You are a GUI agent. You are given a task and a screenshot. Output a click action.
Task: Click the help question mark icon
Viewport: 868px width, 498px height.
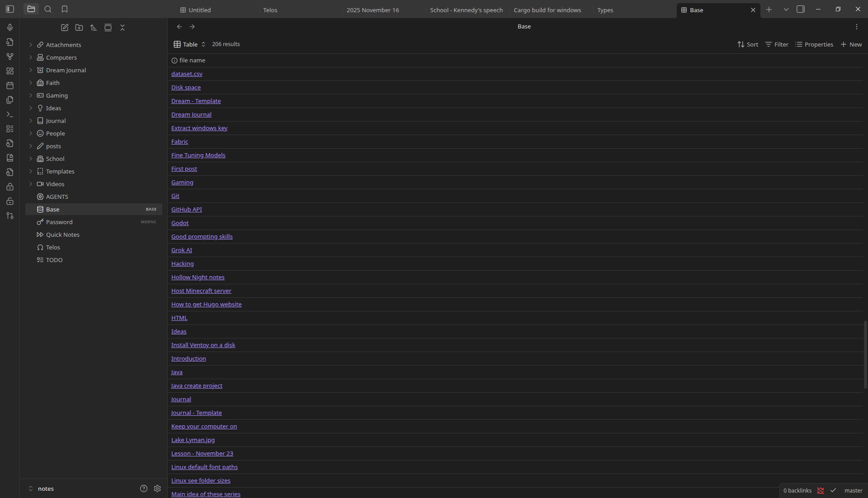(x=144, y=489)
